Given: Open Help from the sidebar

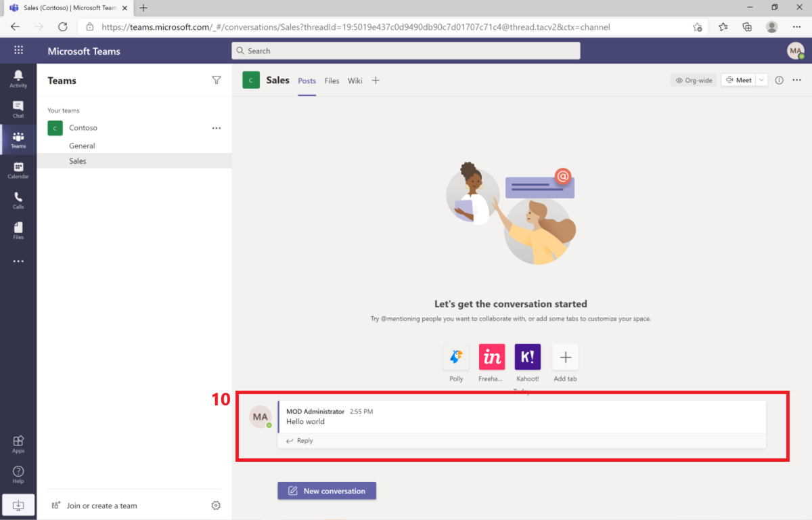Looking at the screenshot, I should (x=18, y=473).
